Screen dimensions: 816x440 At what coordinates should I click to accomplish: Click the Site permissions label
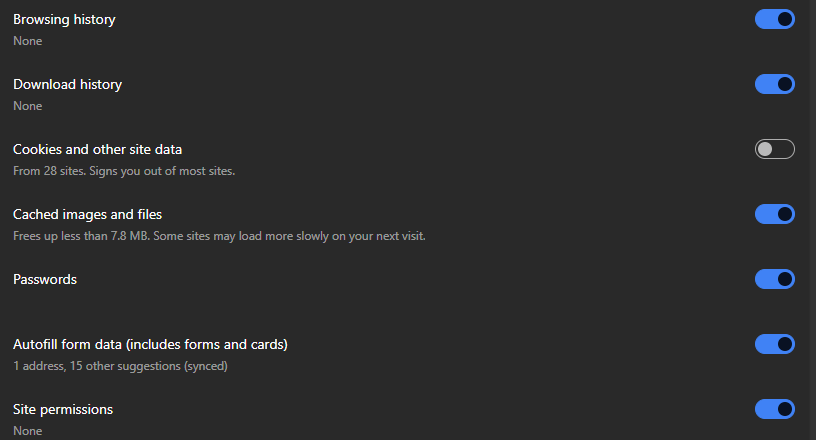(63, 409)
